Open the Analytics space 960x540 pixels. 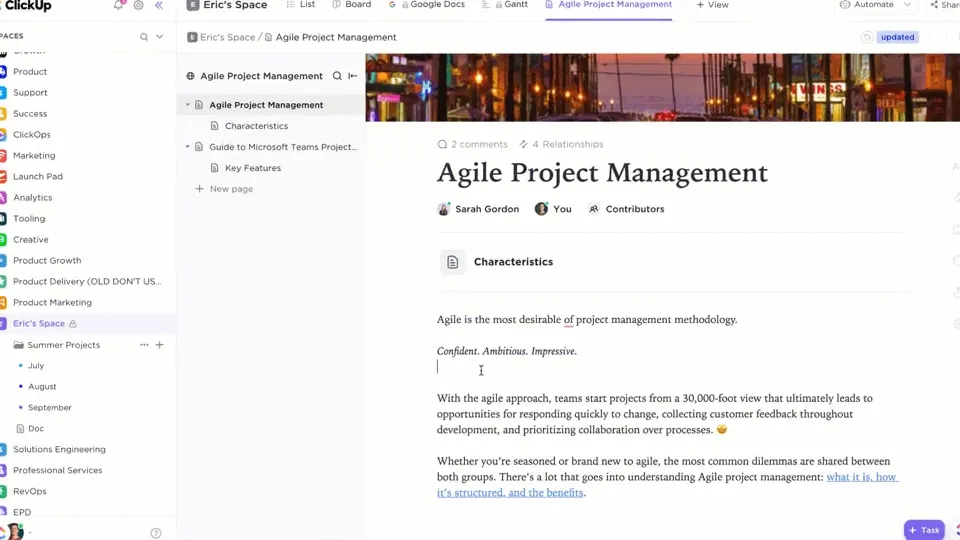coord(32,197)
